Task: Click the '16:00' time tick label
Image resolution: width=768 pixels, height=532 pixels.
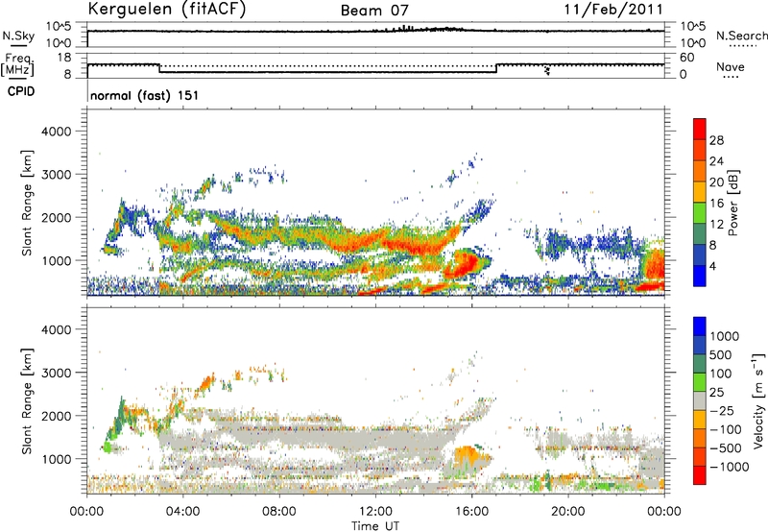Action: (x=471, y=512)
